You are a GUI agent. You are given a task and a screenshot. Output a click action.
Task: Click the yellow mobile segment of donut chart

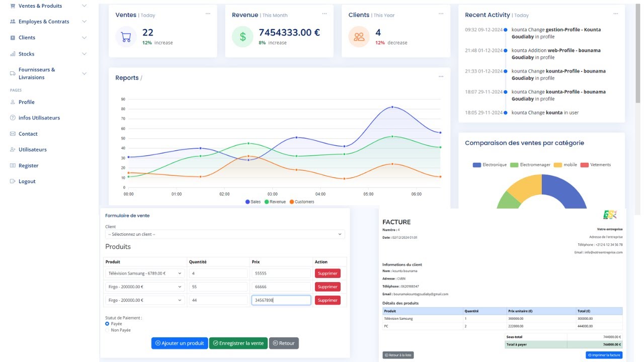tap(525, 186)
